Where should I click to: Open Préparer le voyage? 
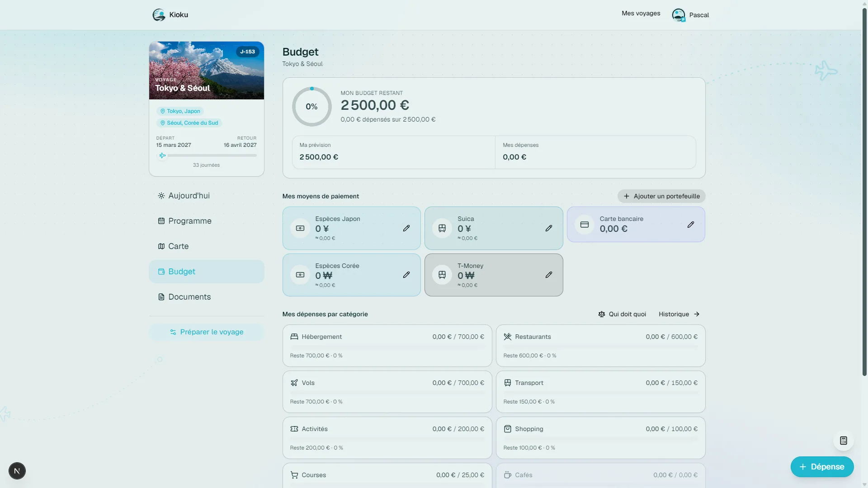207,332
